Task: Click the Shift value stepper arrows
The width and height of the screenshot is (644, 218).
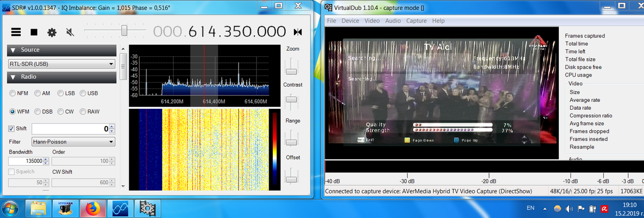Action: pyautogui.click(x=112, y=129)
